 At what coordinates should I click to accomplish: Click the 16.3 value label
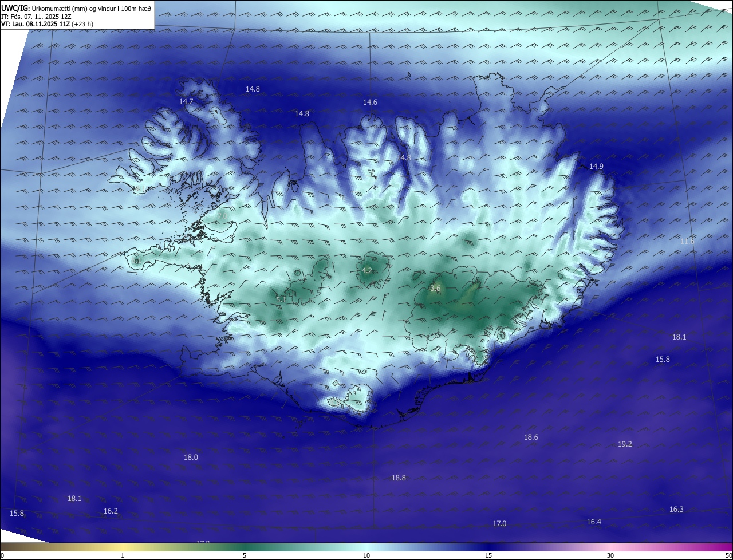pos(676,509)
